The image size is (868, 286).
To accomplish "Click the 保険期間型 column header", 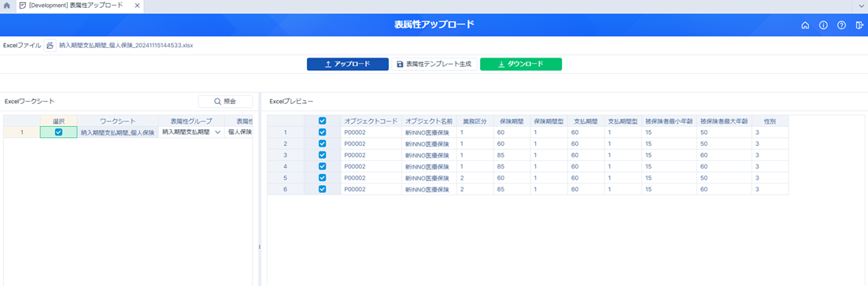I will 549,121.
